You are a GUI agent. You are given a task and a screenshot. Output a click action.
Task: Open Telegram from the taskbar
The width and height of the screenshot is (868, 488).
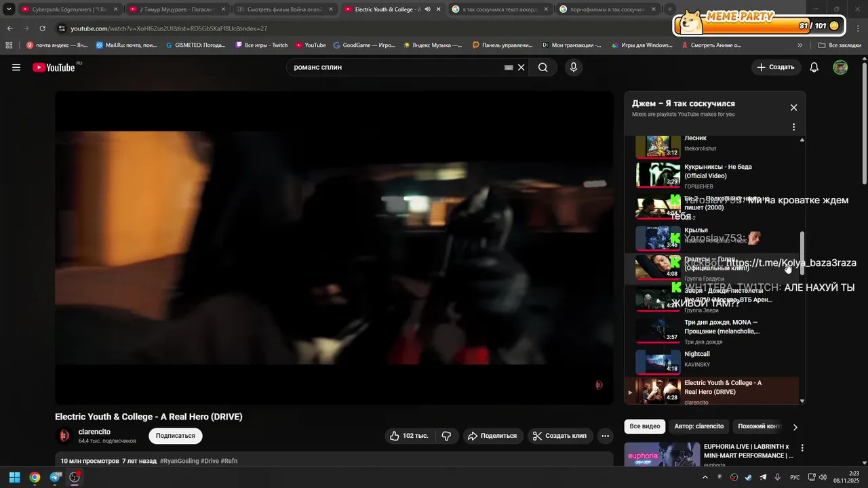pos(55,477)
